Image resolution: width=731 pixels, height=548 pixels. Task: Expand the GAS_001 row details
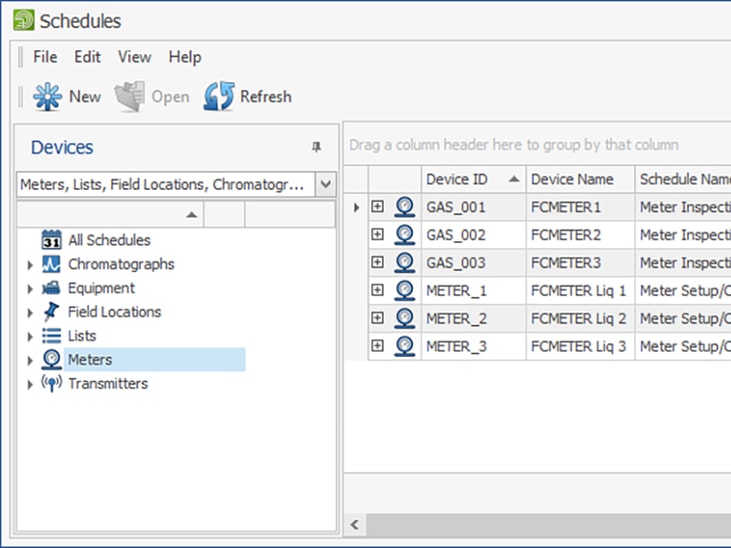pos(377,206)
